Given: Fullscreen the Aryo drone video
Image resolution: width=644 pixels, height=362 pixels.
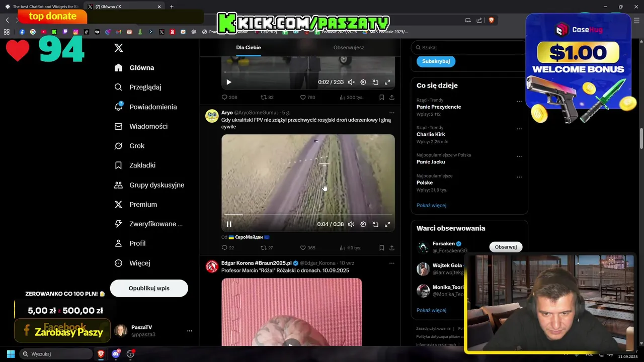Looking at the screenshot, I should pos(387,224).
